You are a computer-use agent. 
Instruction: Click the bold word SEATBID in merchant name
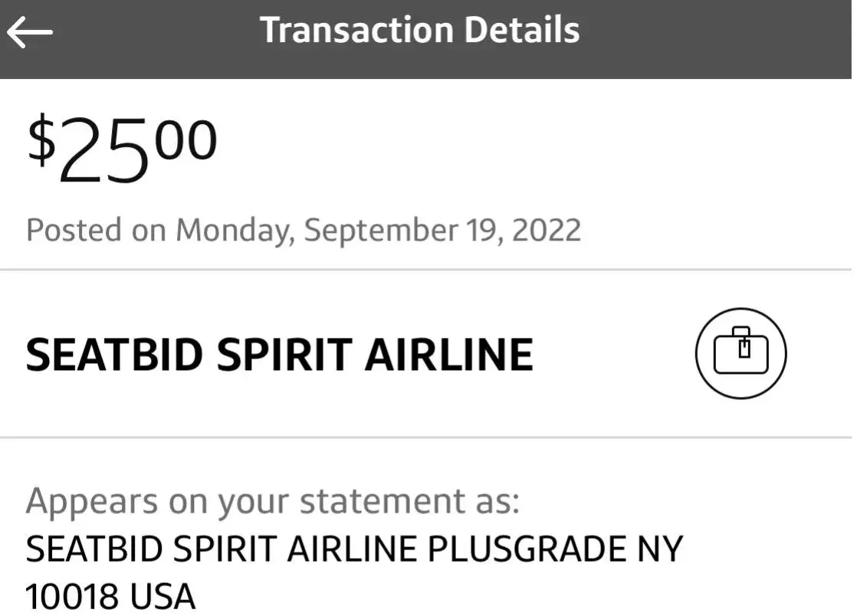pos(113,355)
